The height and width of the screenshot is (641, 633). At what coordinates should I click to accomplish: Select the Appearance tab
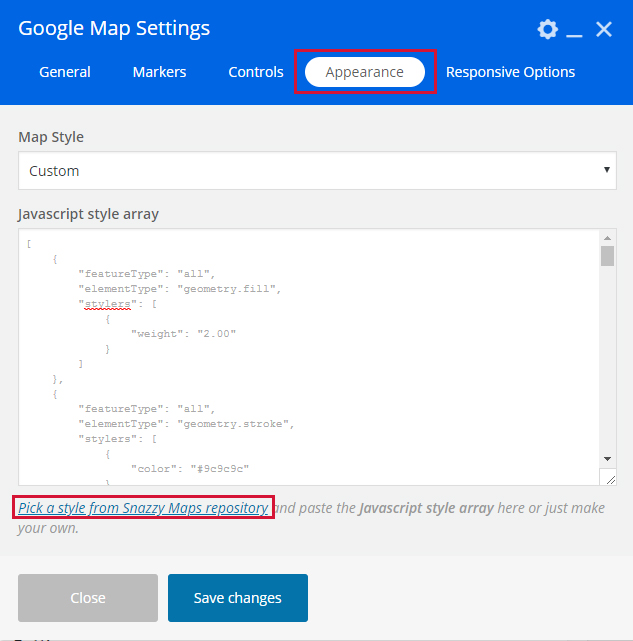pos(365,72)
